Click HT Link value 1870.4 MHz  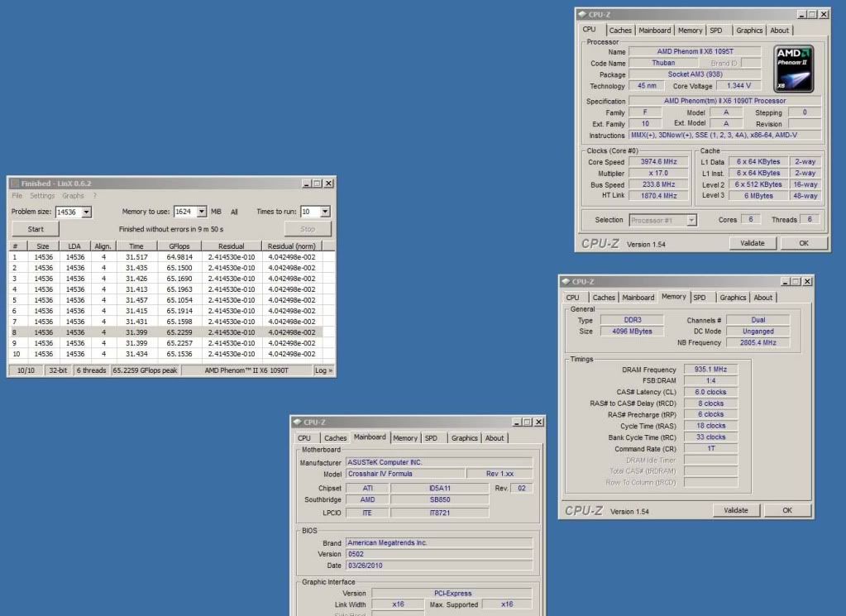click(658, 196)
